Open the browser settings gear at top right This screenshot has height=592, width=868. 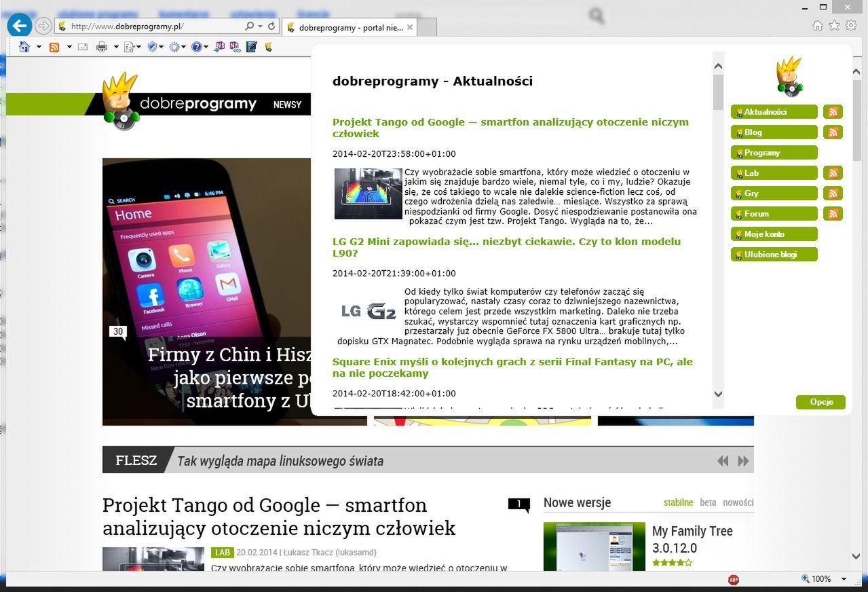click(850, 25)
